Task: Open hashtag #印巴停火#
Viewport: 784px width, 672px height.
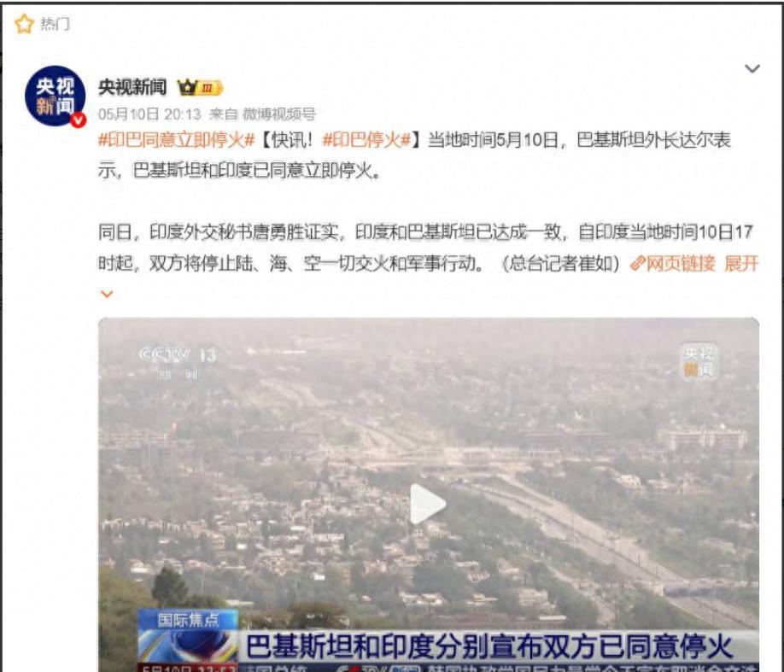Action: pos(366,140)
